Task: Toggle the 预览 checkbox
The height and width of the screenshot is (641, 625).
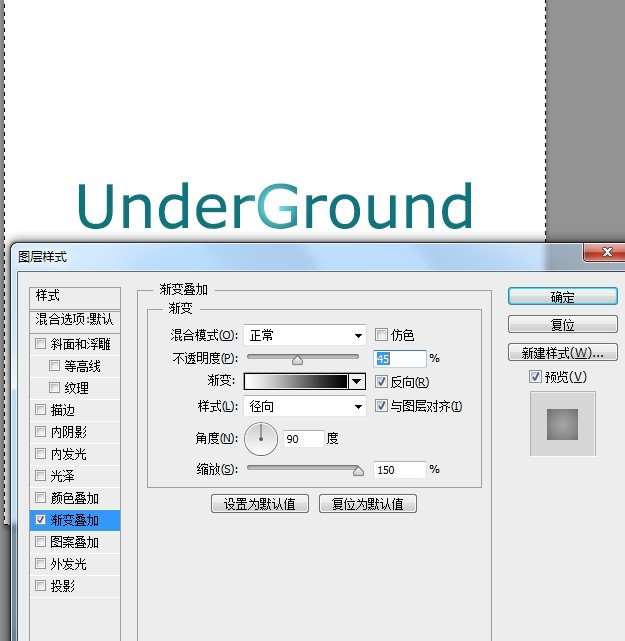Action: (x=536, y=377)
